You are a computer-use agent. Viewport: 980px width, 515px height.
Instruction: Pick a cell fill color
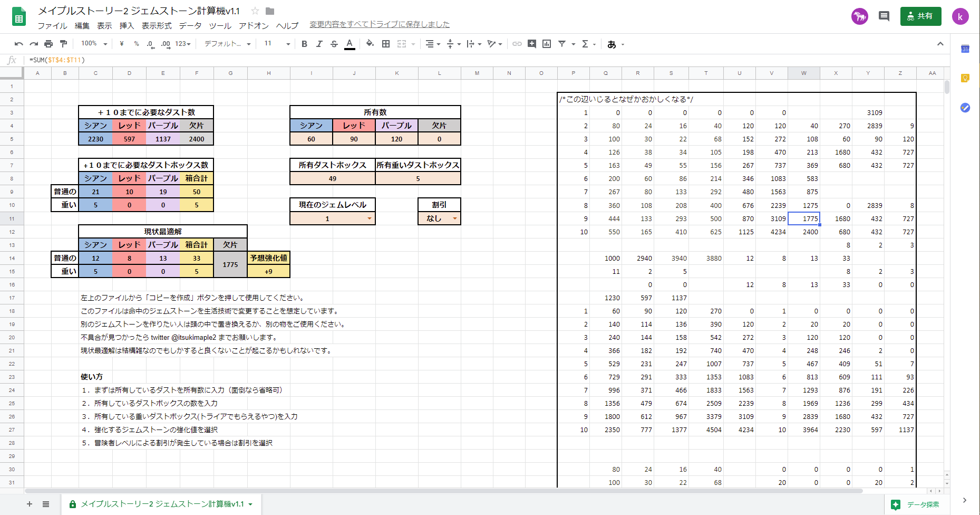[x=370, y=44]
